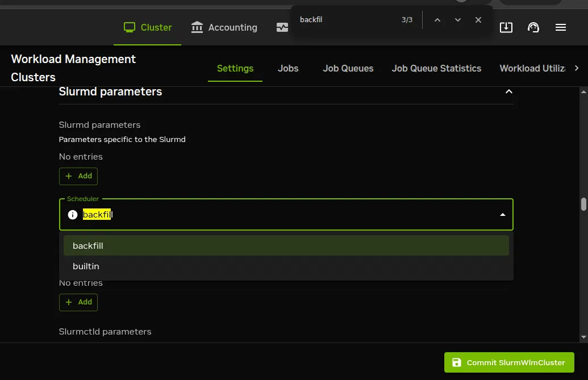Click the find search field
The image size is (588, 380).
tap(345, 20)
